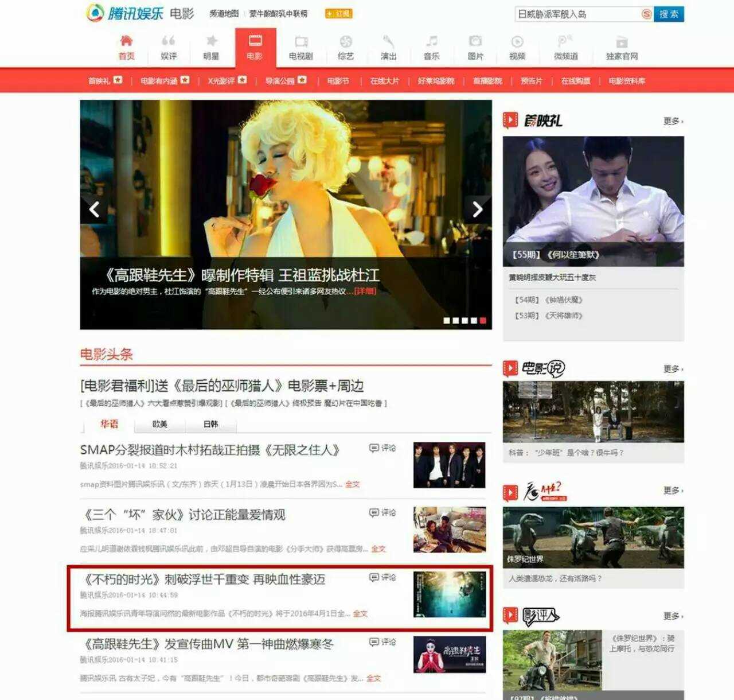Viewport: 734px width, 700px height.
Task: Expand 更多 beside 首映礼 section
Action: (x=673, y=121)
